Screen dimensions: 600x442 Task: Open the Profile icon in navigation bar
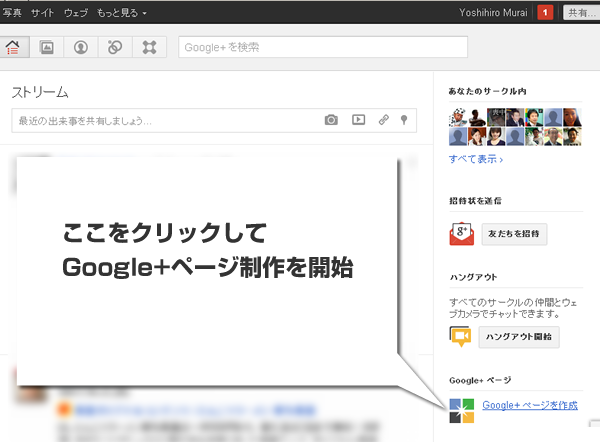point(81,47)
